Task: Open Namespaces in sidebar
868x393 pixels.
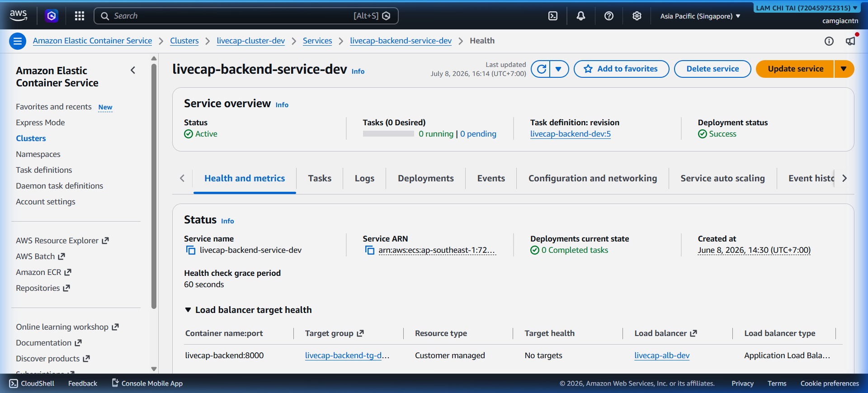Action: click(38, 154)
